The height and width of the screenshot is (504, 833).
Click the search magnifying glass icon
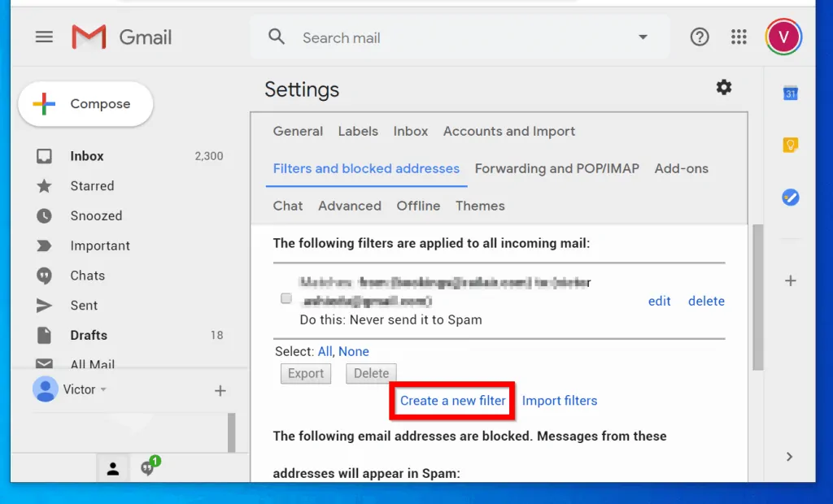276,37
